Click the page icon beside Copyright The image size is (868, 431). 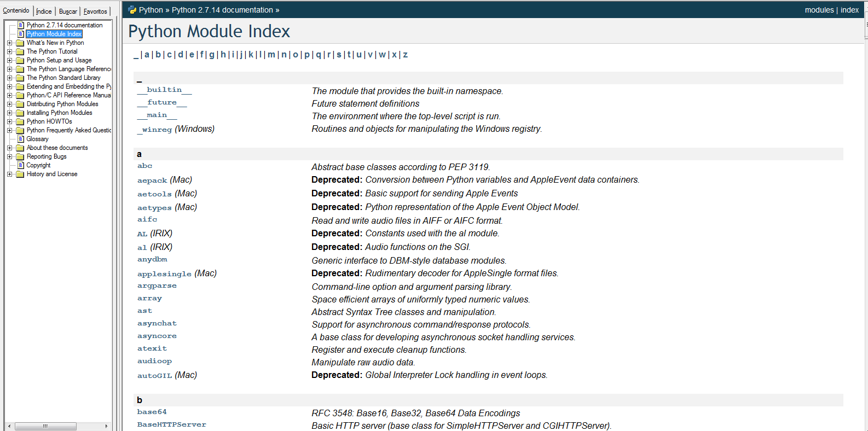(x=21, y=165)
